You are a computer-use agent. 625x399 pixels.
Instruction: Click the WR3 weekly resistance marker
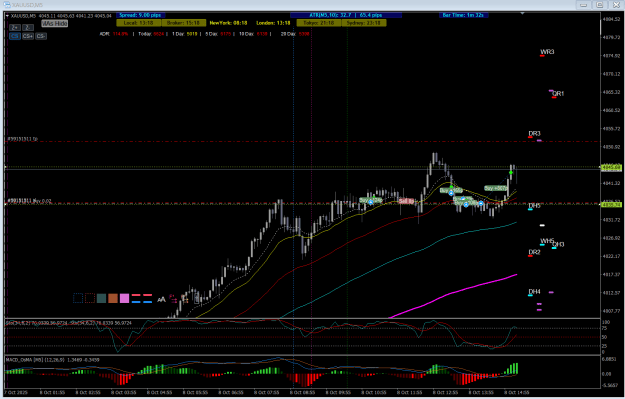tap(547, 52)
